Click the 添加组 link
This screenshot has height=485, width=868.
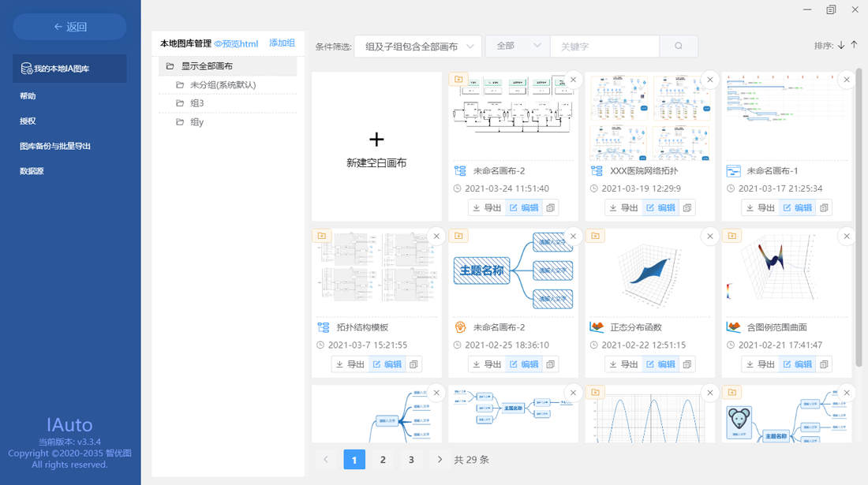282,43
